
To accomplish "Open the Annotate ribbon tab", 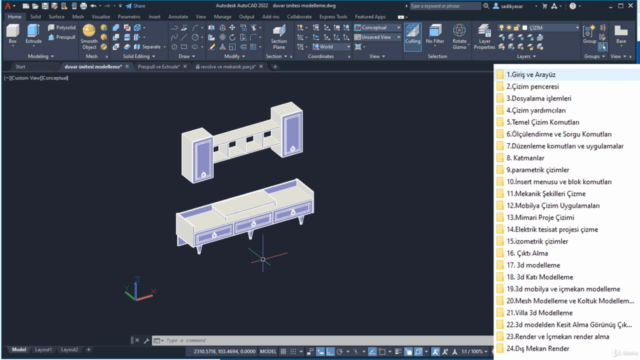I will point(178,17).
